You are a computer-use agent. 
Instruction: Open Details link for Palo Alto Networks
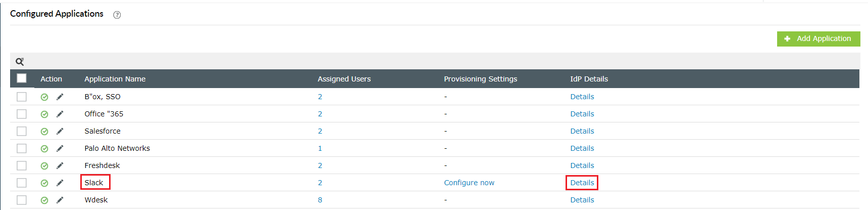pos(582,148)
